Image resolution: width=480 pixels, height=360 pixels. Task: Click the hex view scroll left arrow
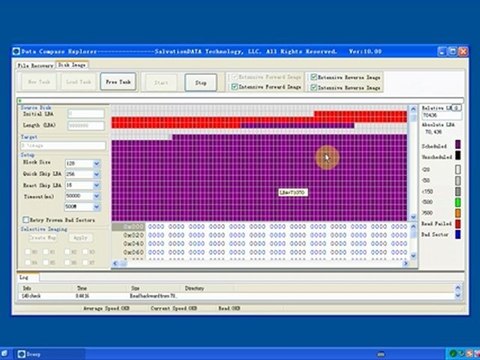click(x=115, y=263)
